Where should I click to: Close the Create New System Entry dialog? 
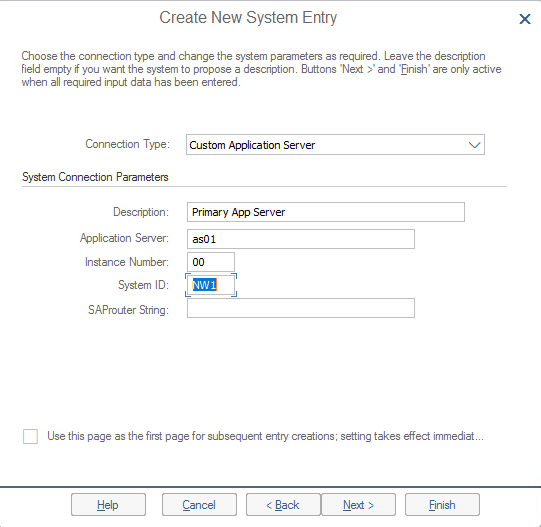tap(525, 19)
